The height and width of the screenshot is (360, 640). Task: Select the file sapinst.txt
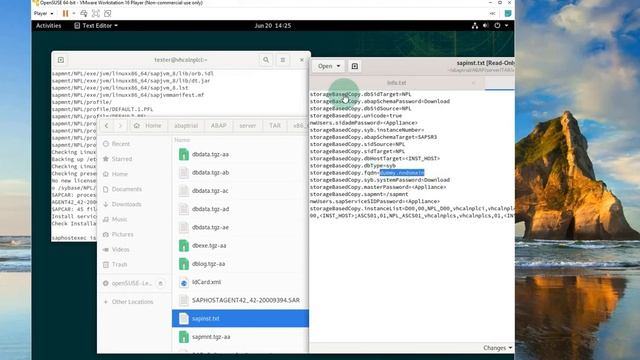coord(240,318)
